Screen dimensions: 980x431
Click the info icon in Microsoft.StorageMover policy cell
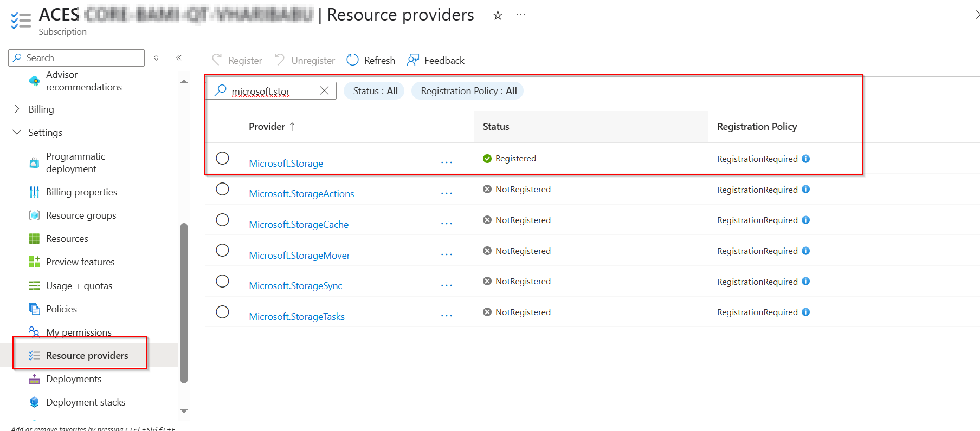[806, 251]
